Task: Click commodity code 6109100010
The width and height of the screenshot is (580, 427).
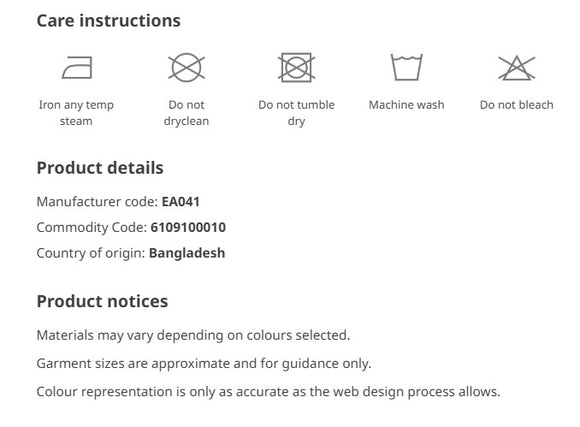Action: point(188,227)
